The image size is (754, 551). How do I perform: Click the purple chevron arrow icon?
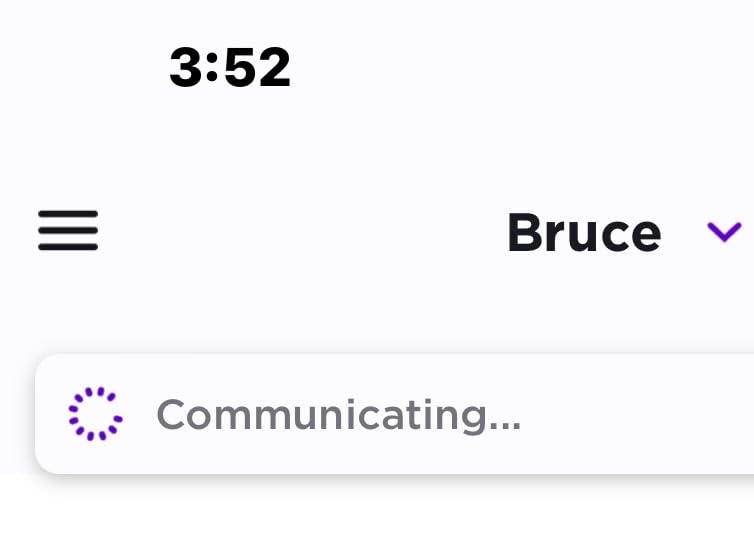point(724,232)
